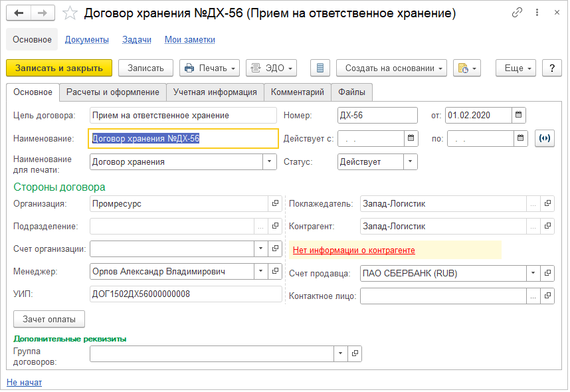
Task: Open Организация Промресурс record icon
Action: (274, 204)
